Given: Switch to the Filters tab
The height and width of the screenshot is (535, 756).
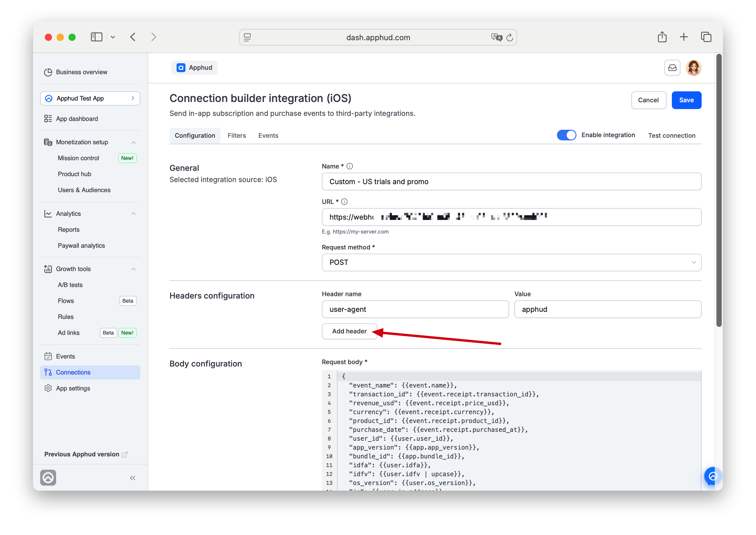Looking at the screenshot, I should click(237, 135).
